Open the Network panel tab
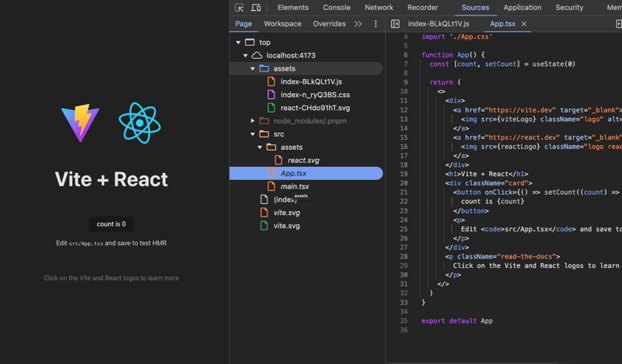Viewport: 622px width, 364px height. coord(379,8)
